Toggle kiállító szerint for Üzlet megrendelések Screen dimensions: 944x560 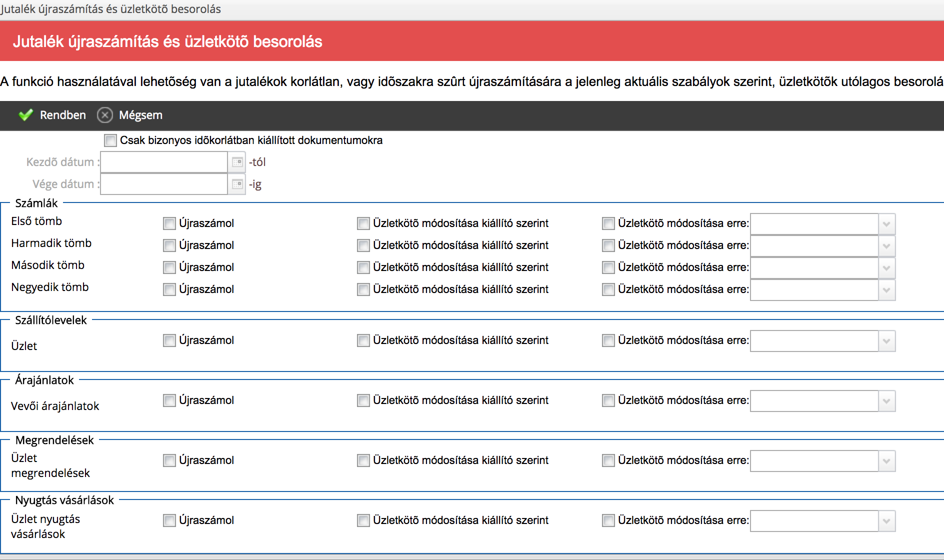point(363,460)
